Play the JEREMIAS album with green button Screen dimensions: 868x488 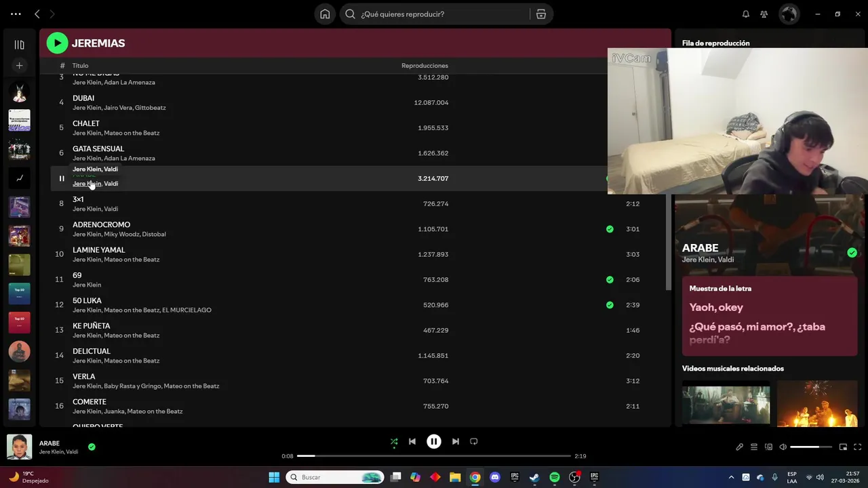point(57,43)
